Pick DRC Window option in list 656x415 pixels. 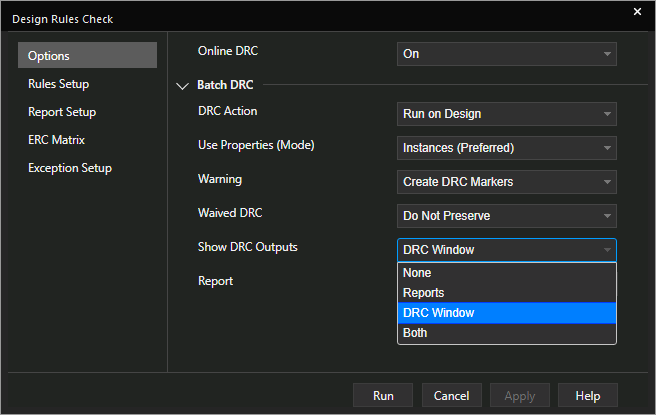pos(506,313)
